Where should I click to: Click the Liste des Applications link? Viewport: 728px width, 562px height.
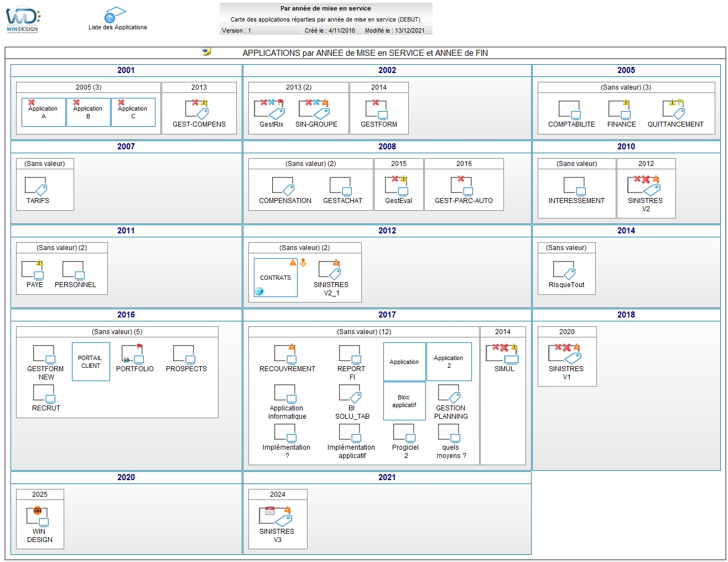click(118, 27)
